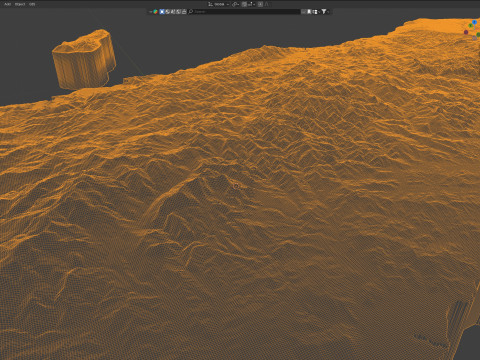This screenshot has width=480, height=360.
Task: Open the pivot point dropdown
Action: click(x=235, y=4)
